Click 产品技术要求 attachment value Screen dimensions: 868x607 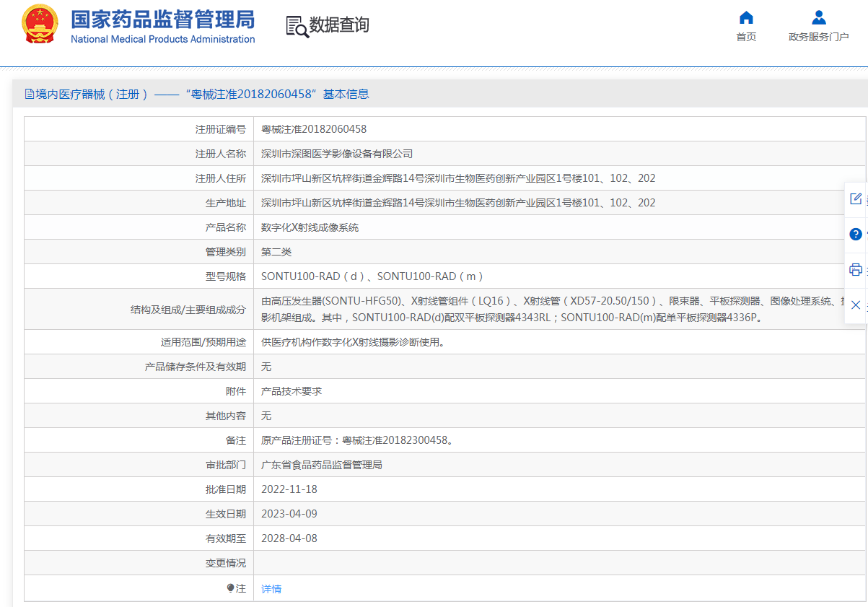click(291, 391)
